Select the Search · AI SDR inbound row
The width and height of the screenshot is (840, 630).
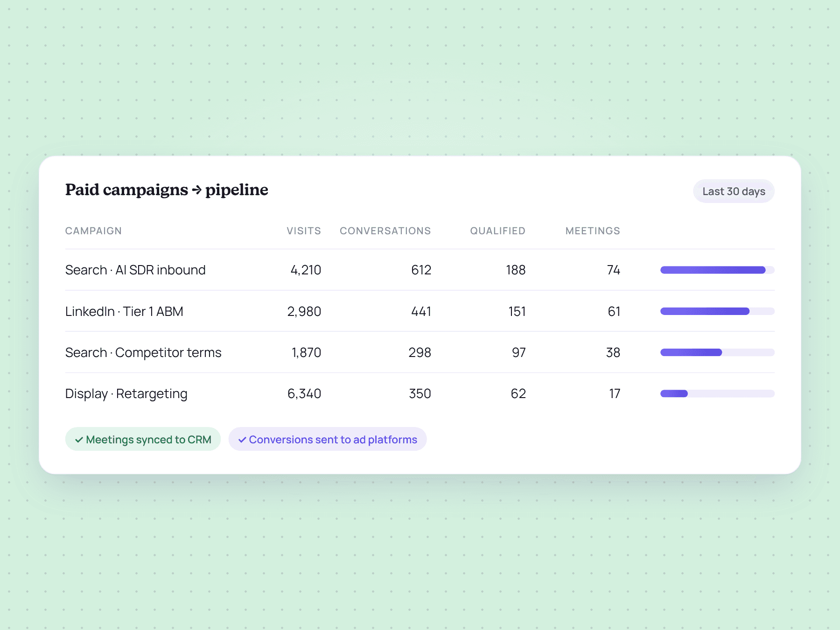pos(420,270)
